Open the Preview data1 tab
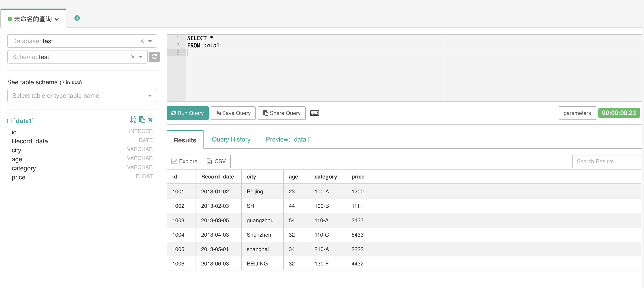644x288 pixels. pos(289,139)
